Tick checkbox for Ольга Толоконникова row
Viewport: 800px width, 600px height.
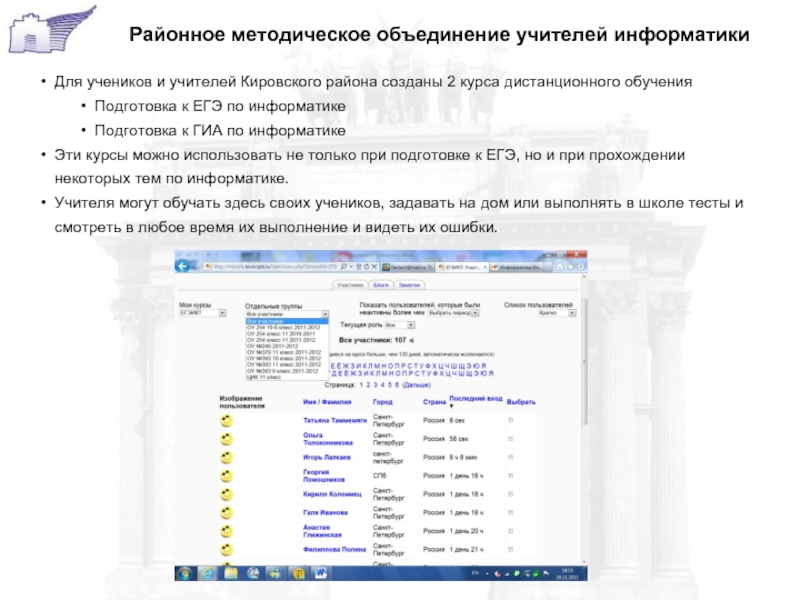point(511,439)
